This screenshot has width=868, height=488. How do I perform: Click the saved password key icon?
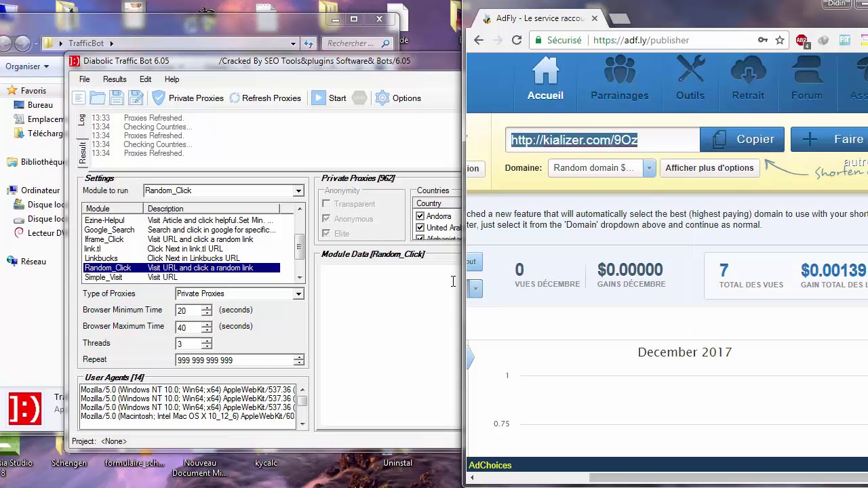point(763,41)
